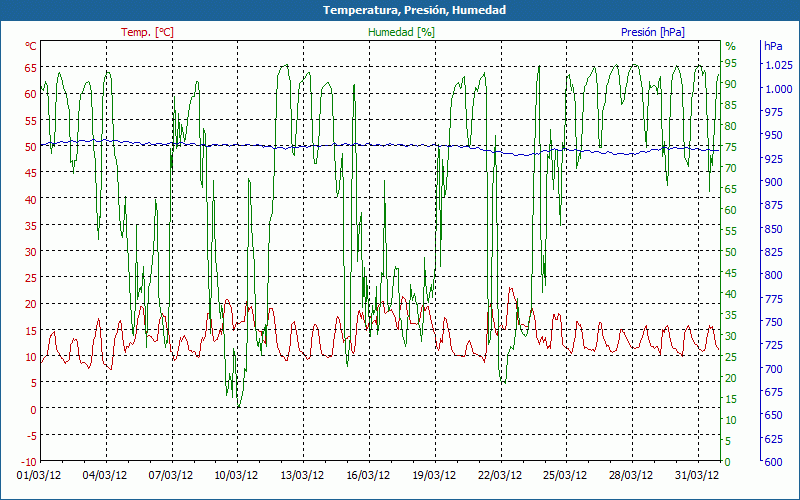Click '900' on the blue pressure axis

point(773,182)
